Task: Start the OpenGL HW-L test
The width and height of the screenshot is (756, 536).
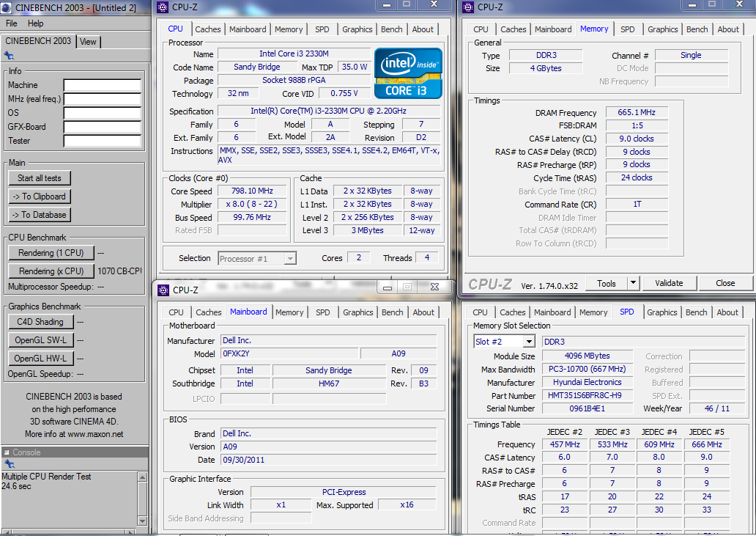Action: pos(40,359)
